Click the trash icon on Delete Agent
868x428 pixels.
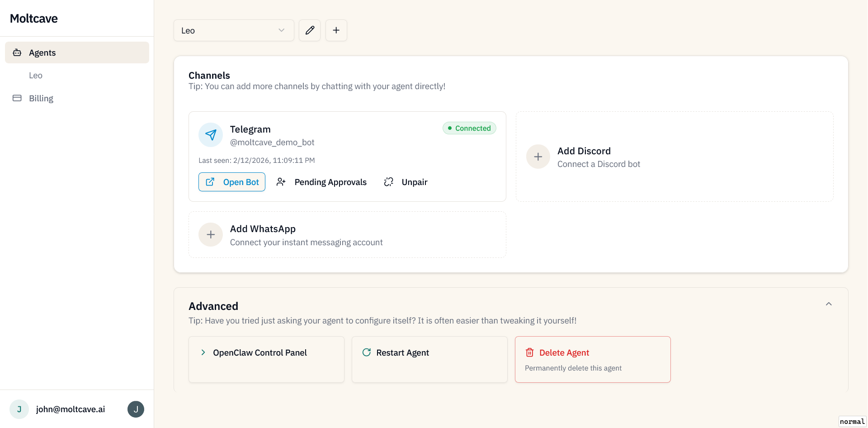[x=530, y=352]
